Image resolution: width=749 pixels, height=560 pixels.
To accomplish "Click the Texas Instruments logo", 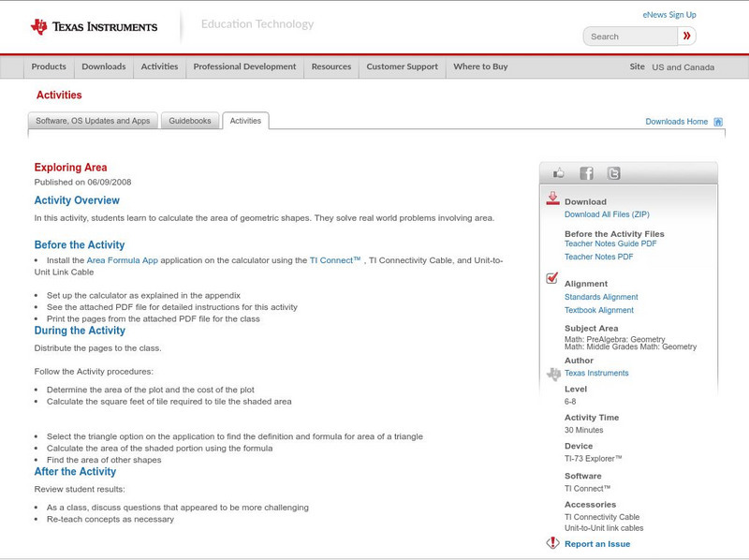I will [x=94, y=27].
